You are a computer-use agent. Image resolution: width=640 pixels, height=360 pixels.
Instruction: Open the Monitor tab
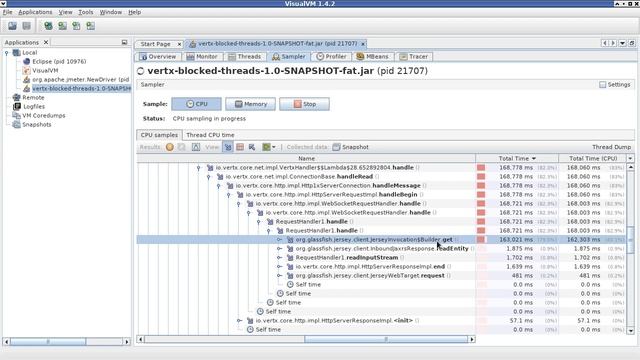pos(202,57)
